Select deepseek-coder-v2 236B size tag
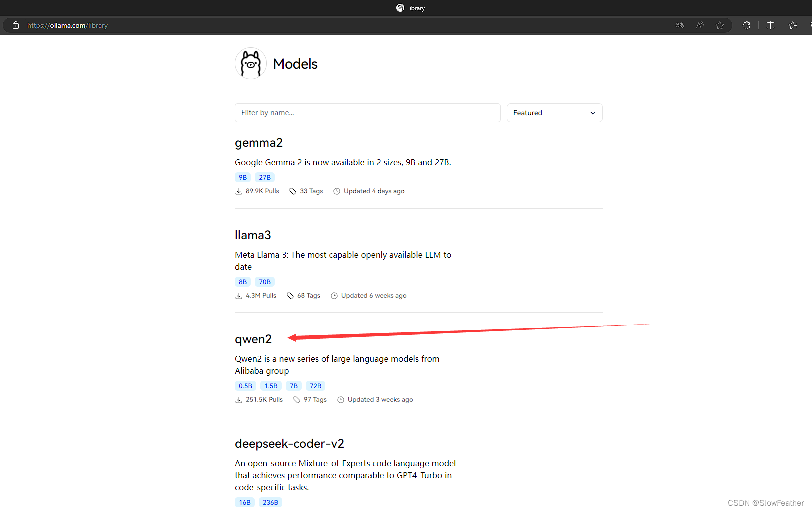Screen dimensions: 812x511 point(270,502)
